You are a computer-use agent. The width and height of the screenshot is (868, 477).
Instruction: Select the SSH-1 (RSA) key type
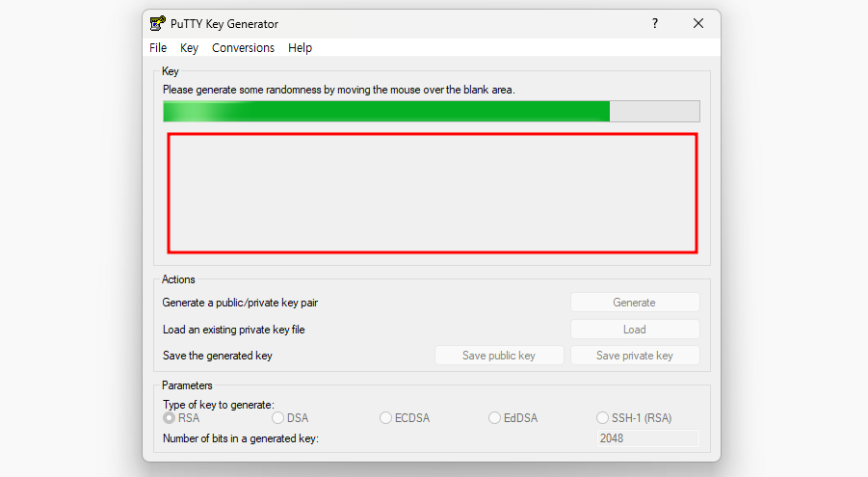pyautogui.click(x=634, y=417)
